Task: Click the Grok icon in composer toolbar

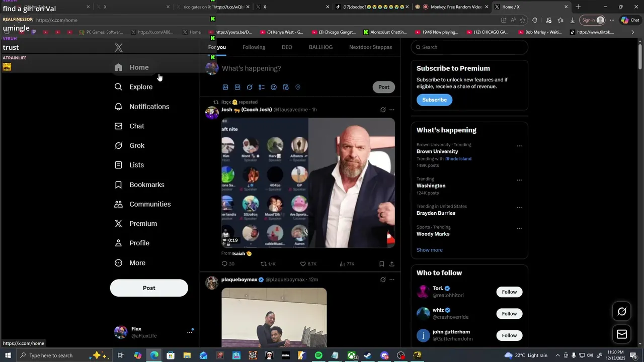Action: pyautogui.click(x=250, y=87)
